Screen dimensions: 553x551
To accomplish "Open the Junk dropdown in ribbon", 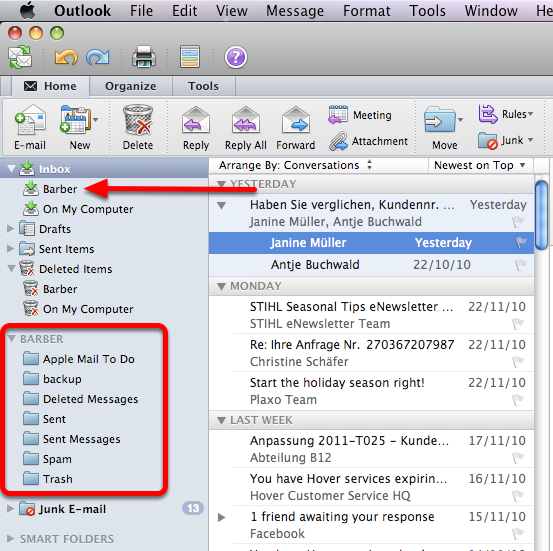I will (505, 140).
